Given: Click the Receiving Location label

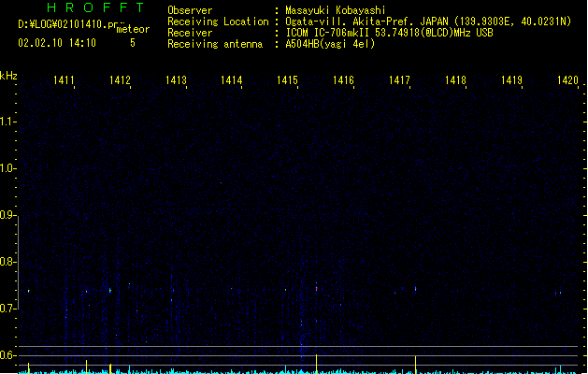Looking at the screenshot, I should coord(218,22).
